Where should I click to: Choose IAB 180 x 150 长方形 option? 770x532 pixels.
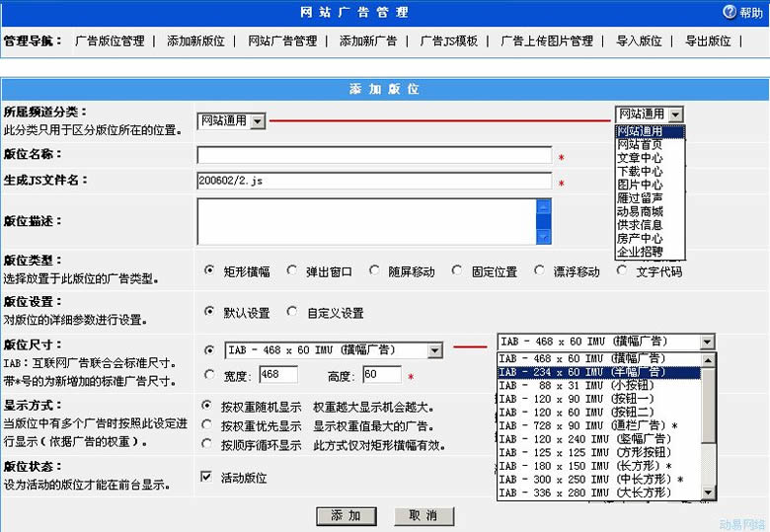click(599, 466)
